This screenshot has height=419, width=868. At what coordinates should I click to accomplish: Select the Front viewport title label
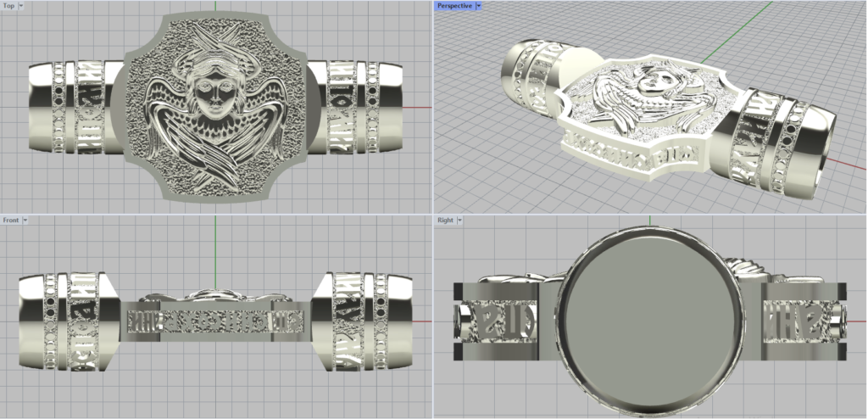(10, 220)
